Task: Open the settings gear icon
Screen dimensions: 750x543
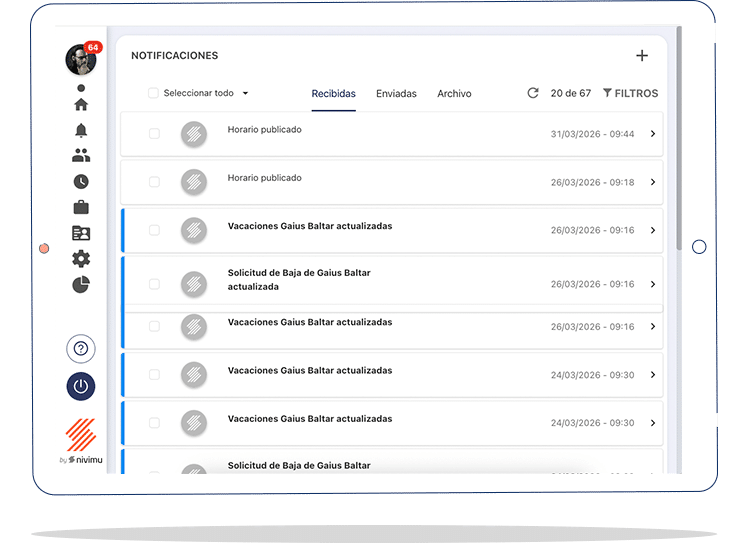Action: [81, 259]
